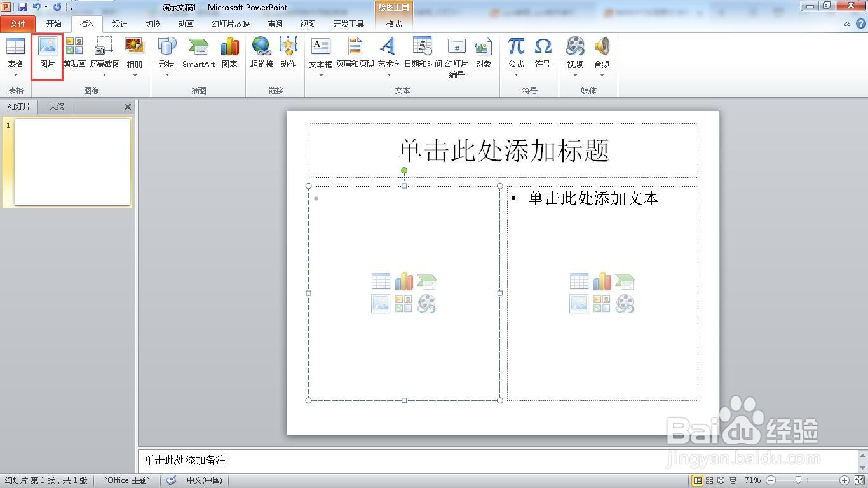
Task: Insert a table from the ribbon
Action: point(15,52)
